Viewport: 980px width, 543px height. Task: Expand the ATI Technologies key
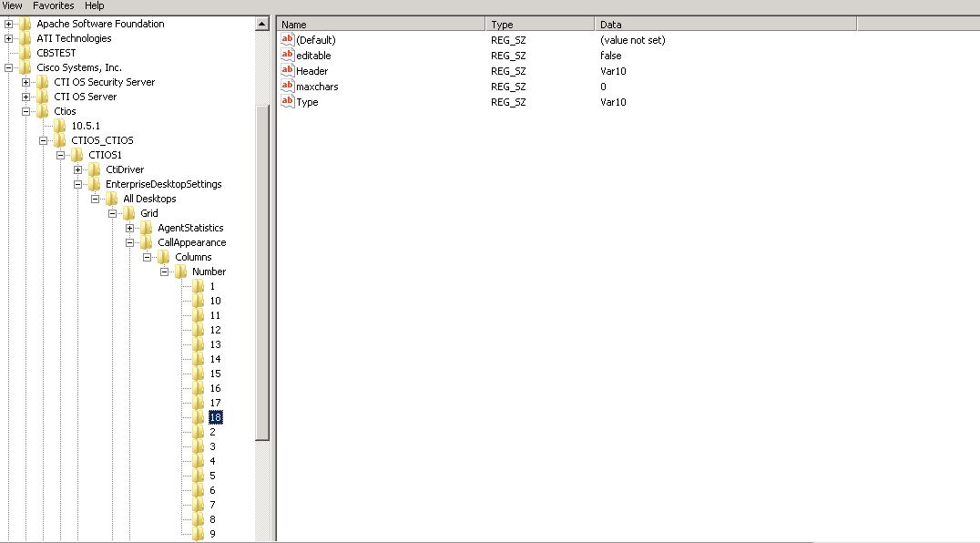pyautogui.click(x=9, y=38)
